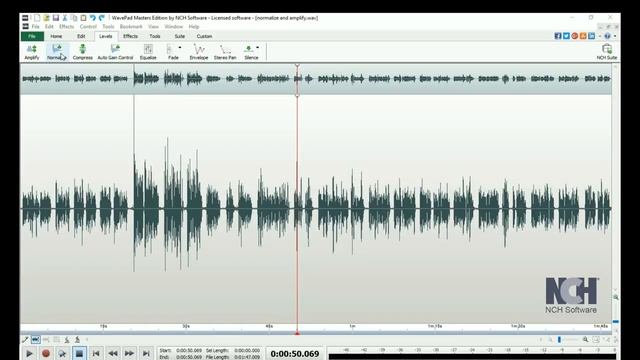
Task: Toggle the highlighted selection mode tool
Action: 36,339
